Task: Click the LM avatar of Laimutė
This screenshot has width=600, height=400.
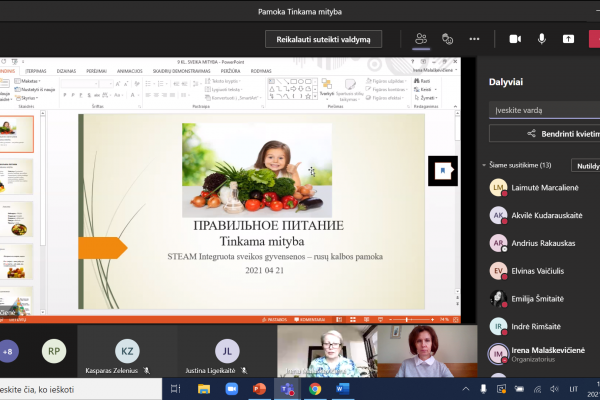Action: [498, 188]
